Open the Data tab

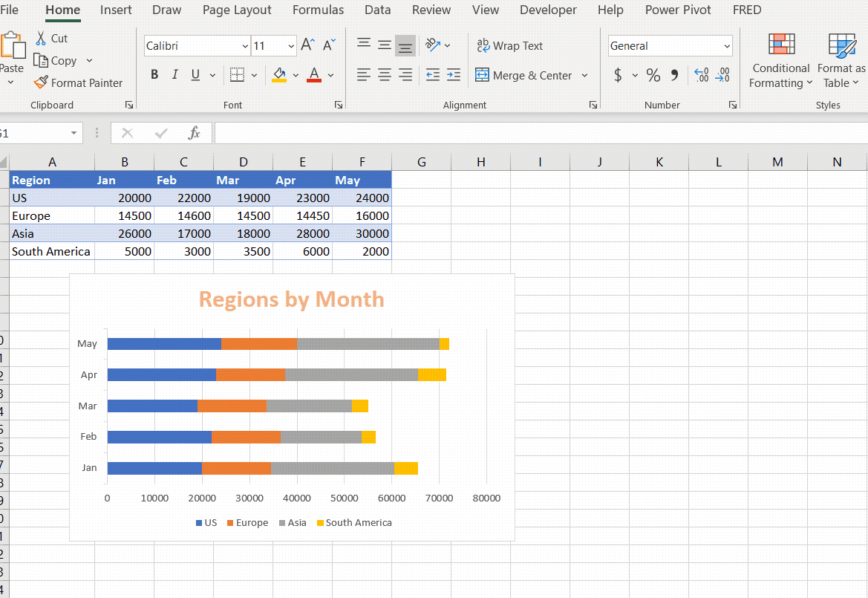[377, 10]
